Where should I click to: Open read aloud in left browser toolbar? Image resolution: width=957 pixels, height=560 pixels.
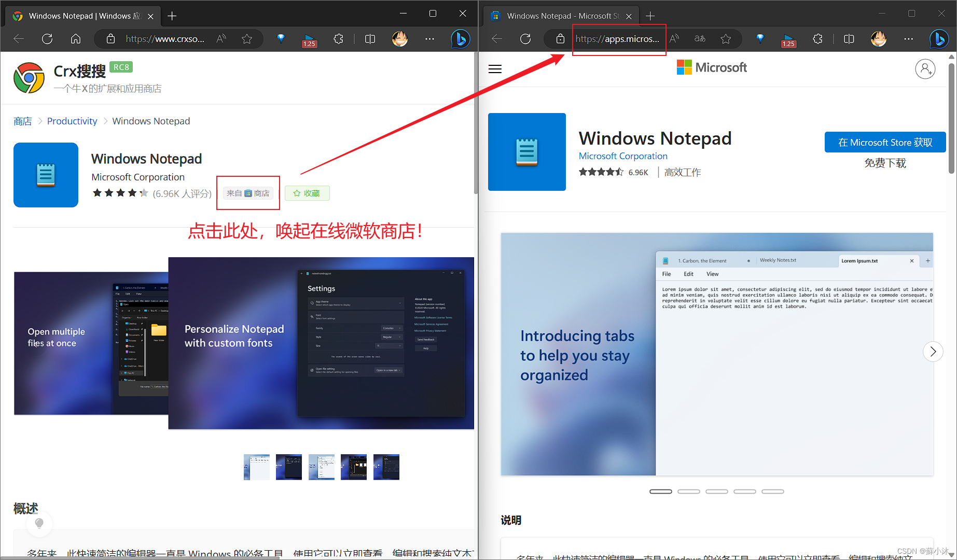click(221, 39)
